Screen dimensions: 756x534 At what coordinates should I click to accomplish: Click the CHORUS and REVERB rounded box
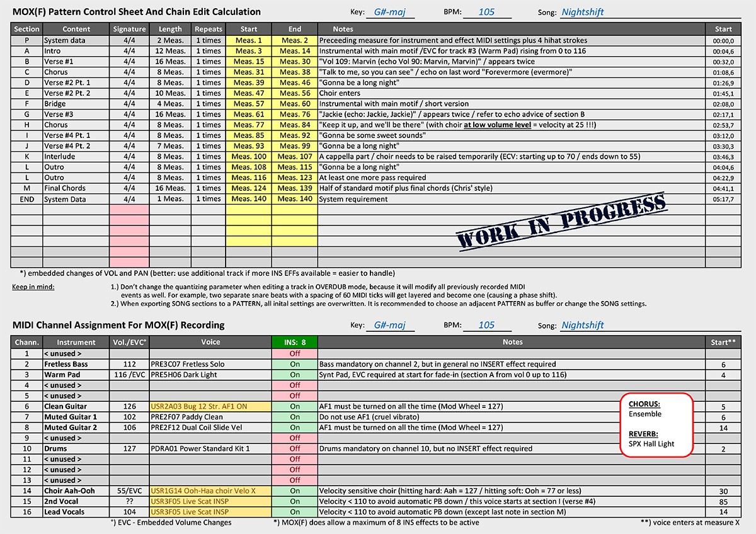click(x=656, y=424)
